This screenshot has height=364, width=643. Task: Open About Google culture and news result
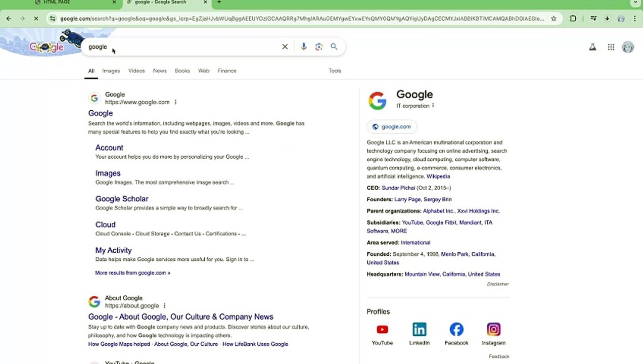[x=180, y=317]
